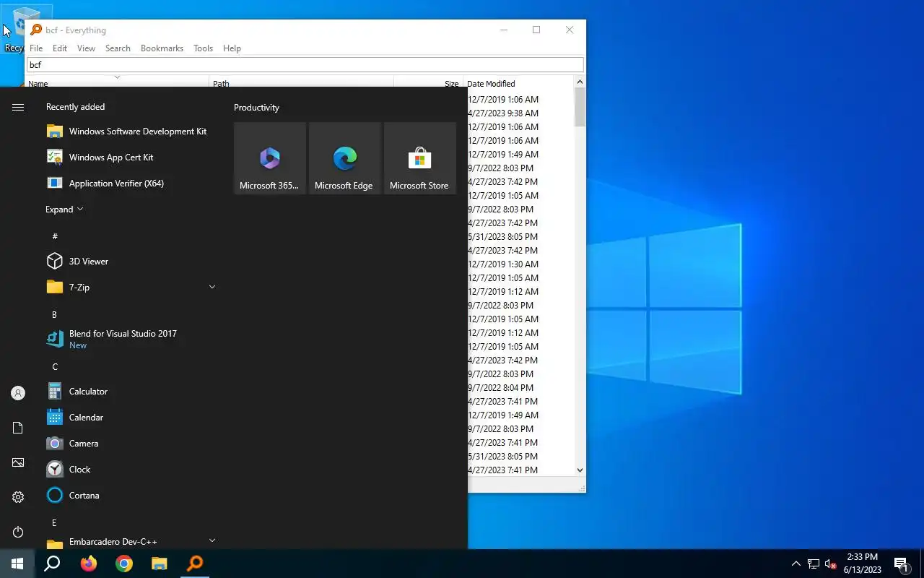Open the user account icon in Start
The height and width of the screenshot is (578, 924).
(18, 393)
